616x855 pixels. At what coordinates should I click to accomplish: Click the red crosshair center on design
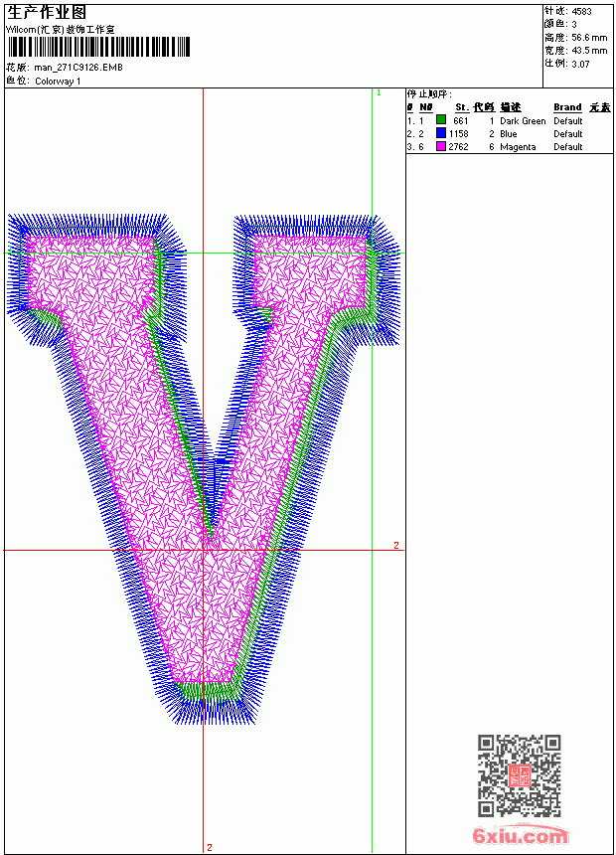(204, 550)
